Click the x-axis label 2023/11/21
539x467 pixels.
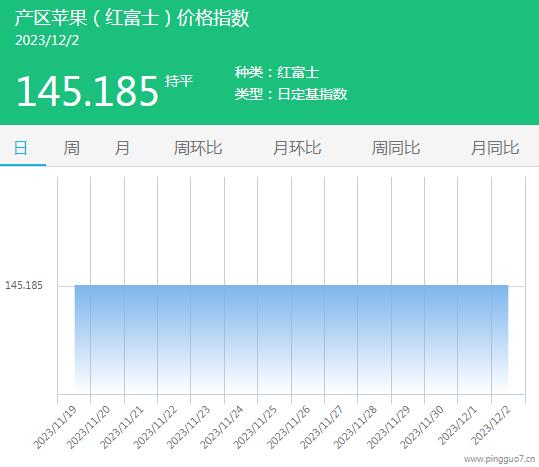[x=122, y=427]
